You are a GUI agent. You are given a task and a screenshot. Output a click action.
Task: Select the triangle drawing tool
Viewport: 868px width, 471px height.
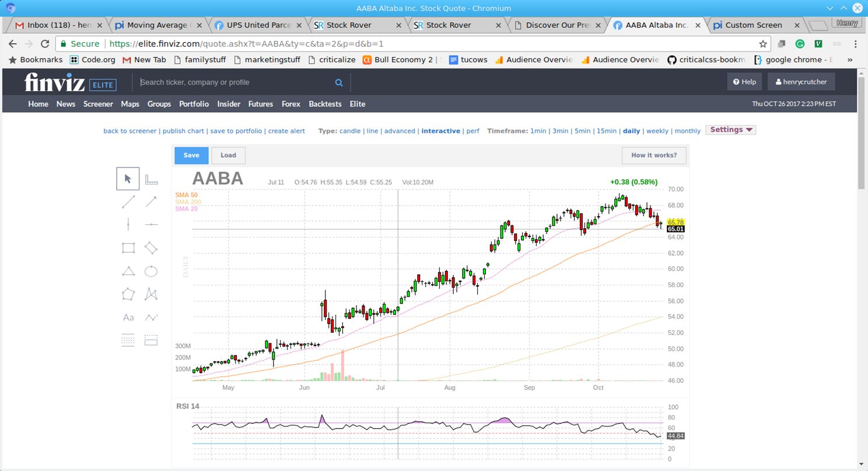128,271
